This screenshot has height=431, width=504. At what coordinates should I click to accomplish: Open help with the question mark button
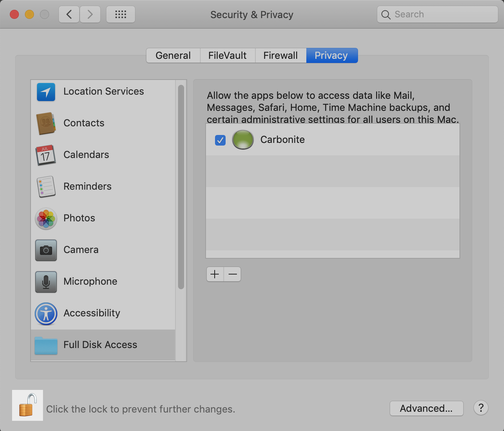[x=481, y=408]
